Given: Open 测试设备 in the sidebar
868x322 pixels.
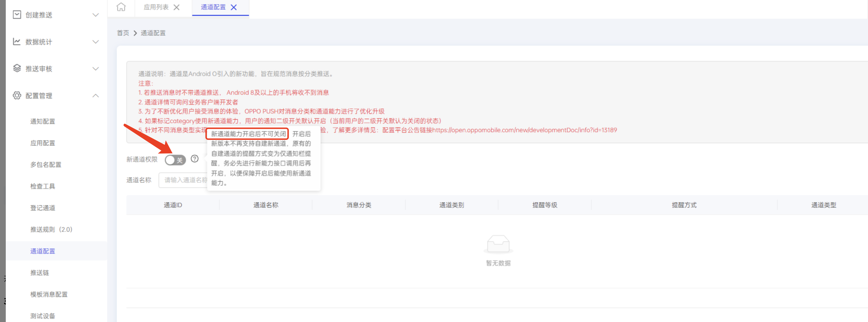Looking at the screenshot, I should pyautogui.click(x=43, y=316).
